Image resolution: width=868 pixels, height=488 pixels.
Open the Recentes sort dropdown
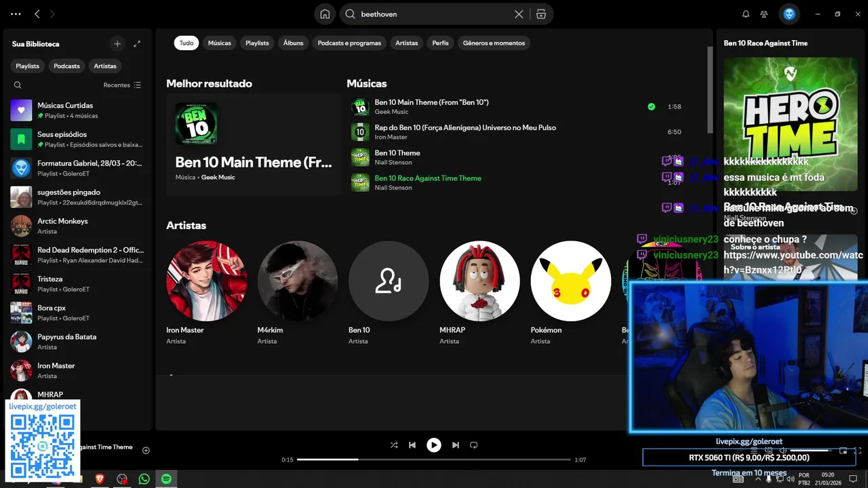122,85
